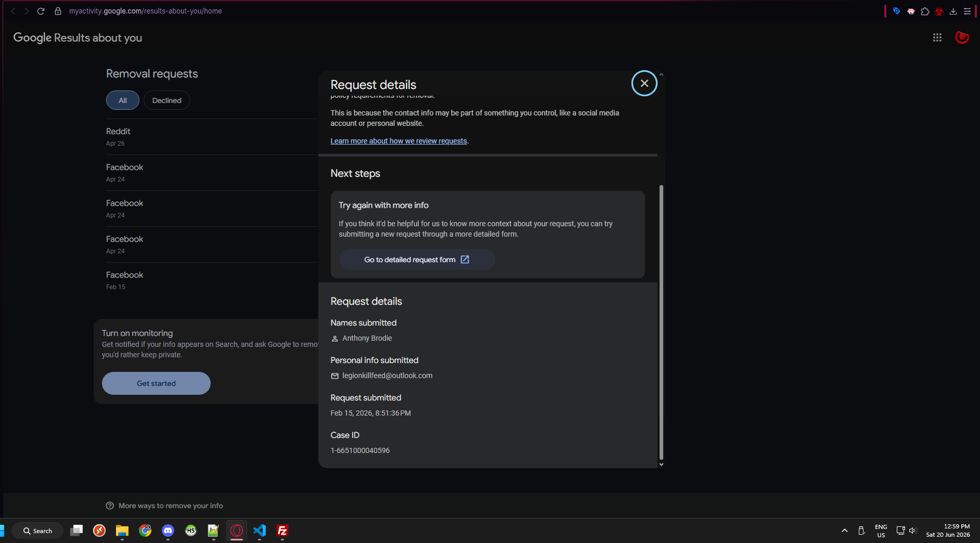This screenshot has width=980, height=543.
Task: Open Discord from the taskbar
Action: 168,531
